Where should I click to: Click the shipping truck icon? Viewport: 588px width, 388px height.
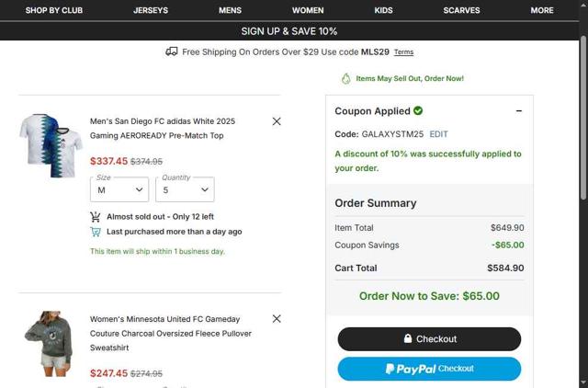pos(172,52)
